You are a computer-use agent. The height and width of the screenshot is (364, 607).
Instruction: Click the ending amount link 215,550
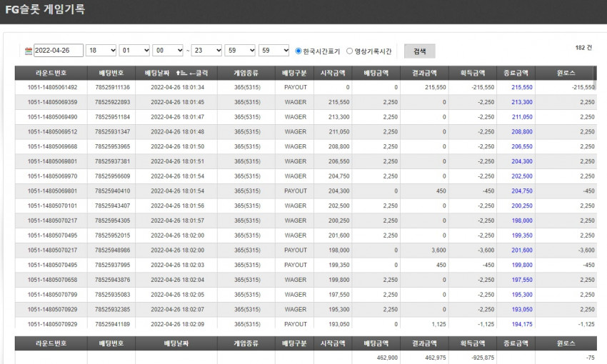pos(522,87)
